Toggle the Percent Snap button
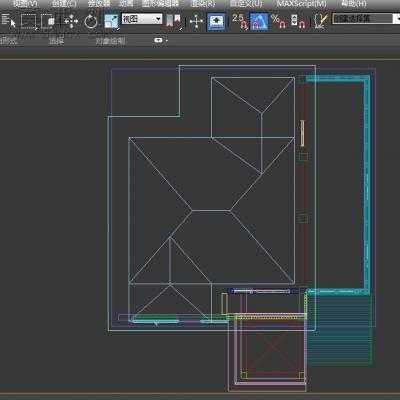The image size is (400, 400). 279,22
